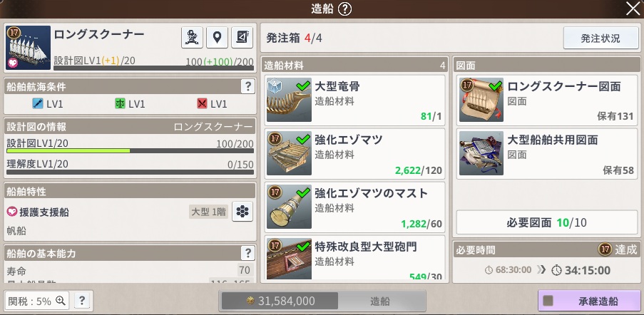Select the ロングスクーナー図面 blueprint entry
The width and height of the screenshot is (644, 315).
click(x=547, y=100)
